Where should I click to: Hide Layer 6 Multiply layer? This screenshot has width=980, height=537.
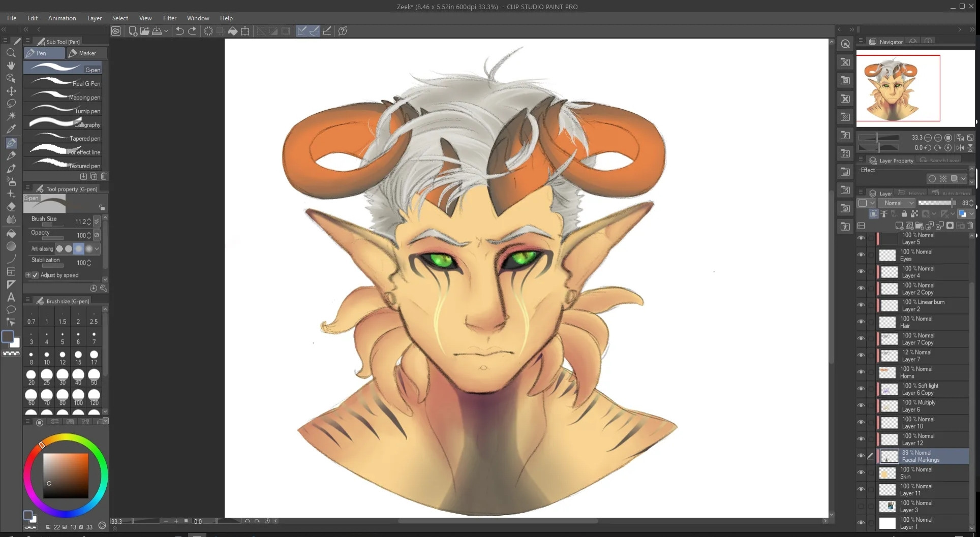pos(861,405)
